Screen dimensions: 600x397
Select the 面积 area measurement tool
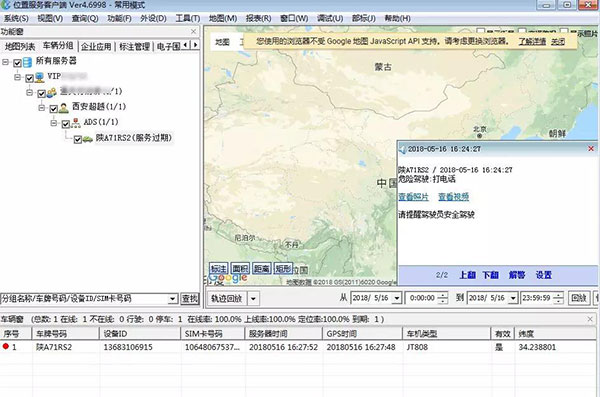tap(240, 269)
